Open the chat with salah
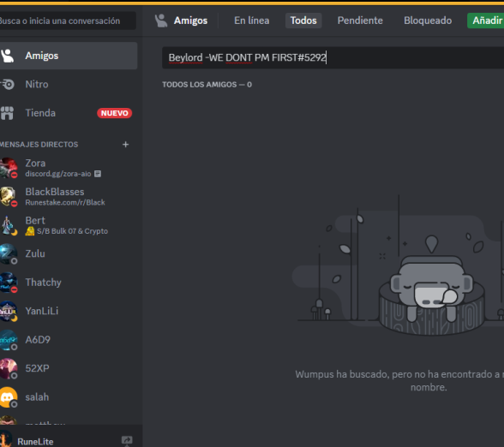The height and width of the screenshot is (447, 504). coord(69,397)
